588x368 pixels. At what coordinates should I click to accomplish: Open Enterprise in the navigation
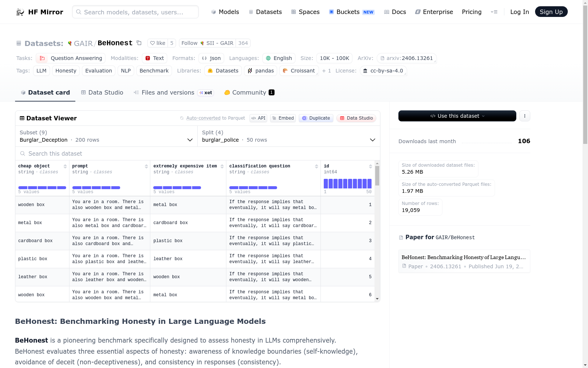(434, 12)
